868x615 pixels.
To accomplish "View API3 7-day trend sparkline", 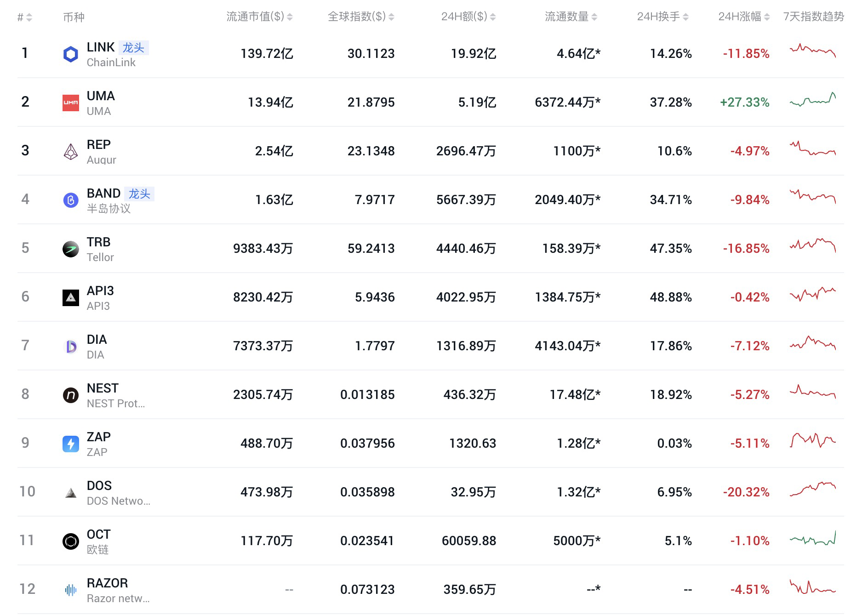I will point(813,294).
